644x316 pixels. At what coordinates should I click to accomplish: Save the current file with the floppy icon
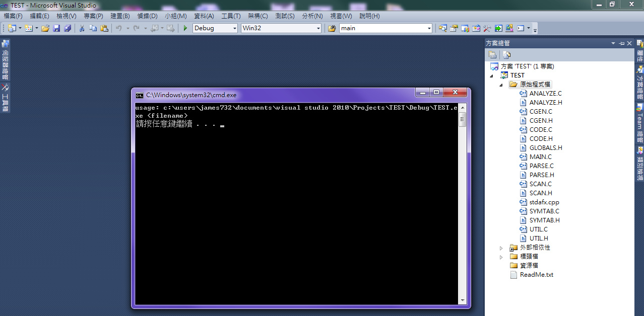pos(56,28)
